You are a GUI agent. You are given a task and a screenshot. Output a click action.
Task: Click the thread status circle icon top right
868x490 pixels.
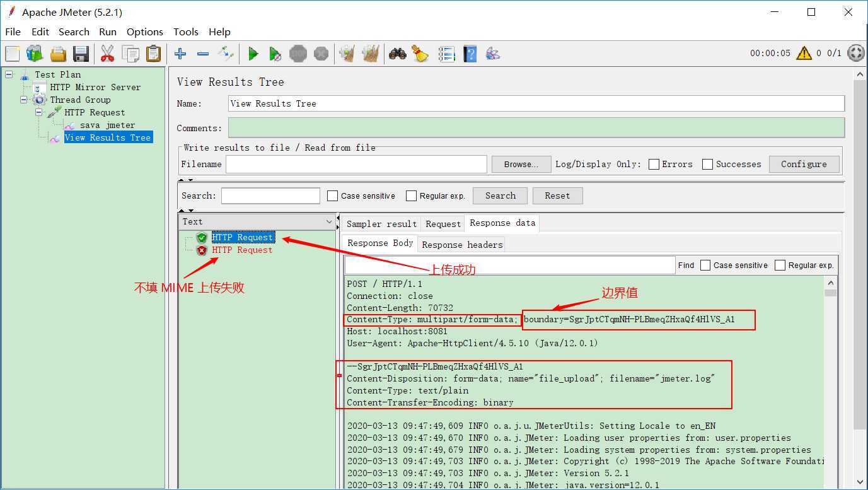856,53
